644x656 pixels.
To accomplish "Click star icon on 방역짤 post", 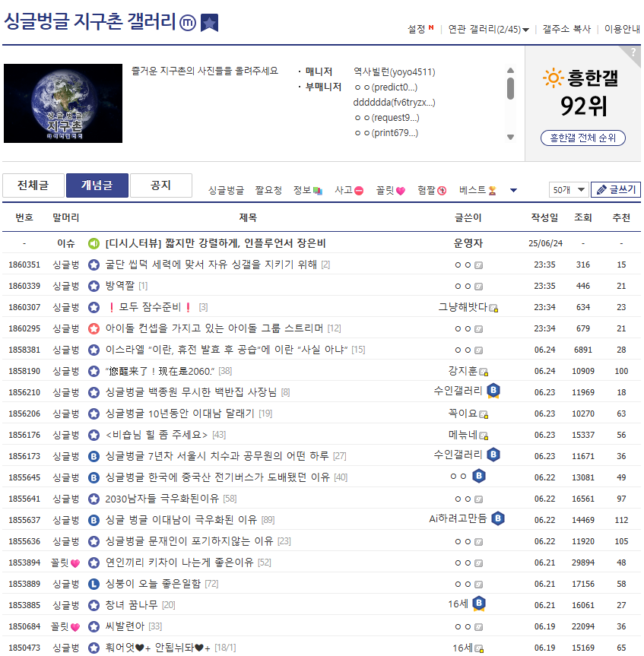I will coord(94,286).
